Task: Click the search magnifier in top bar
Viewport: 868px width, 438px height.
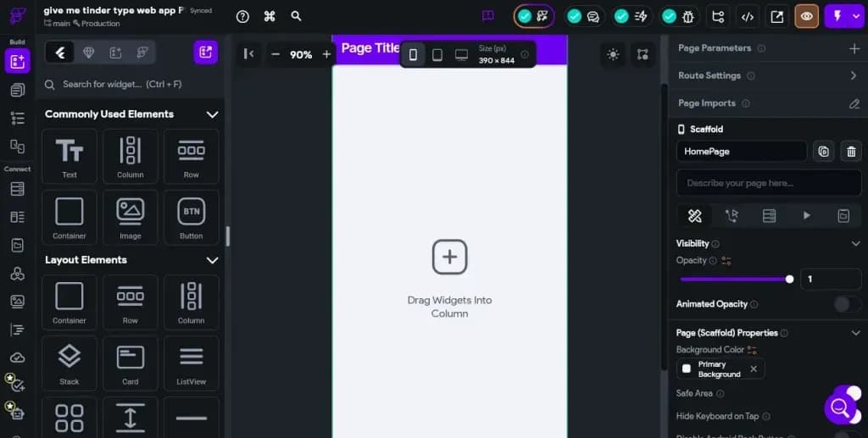Action: [x=296, y=17]
